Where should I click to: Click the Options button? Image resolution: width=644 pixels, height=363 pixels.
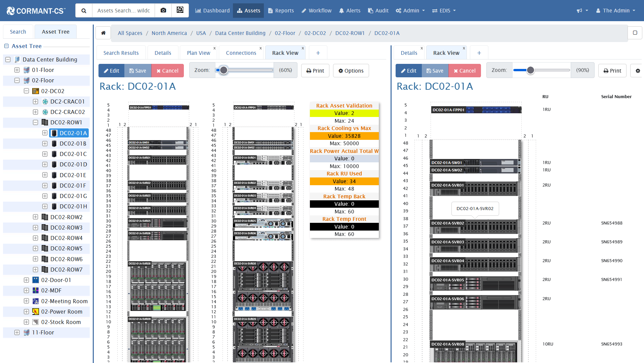click(351, 71)
